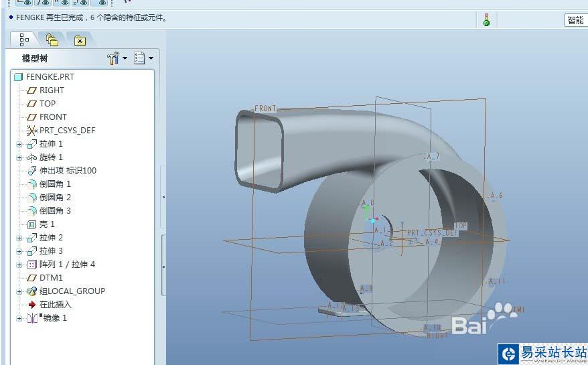Open the 智能 selection filter box
The width and height of the screenshot is (588, 365).
(576, 20)
